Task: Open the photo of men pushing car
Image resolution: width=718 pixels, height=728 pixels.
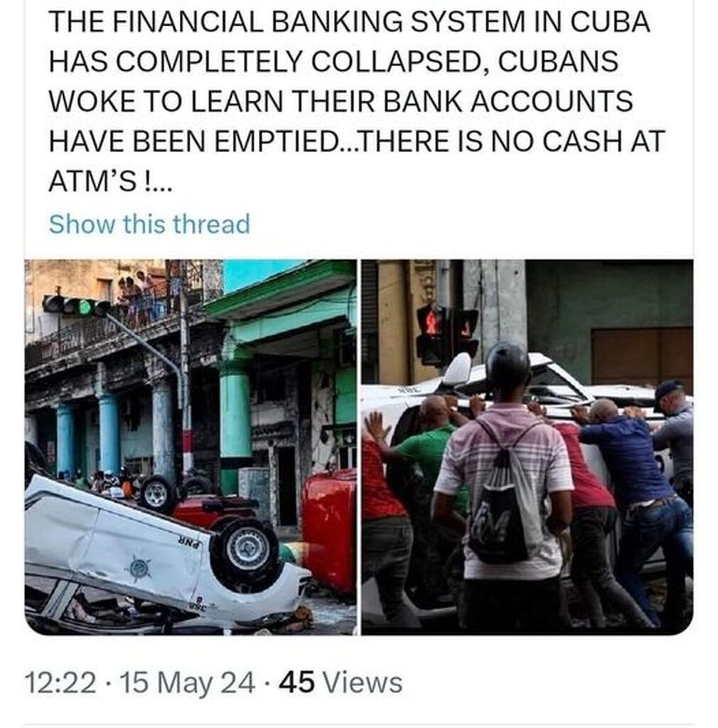Action: click(527, 447)
